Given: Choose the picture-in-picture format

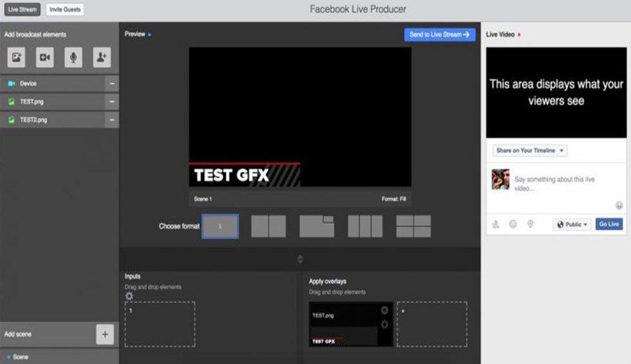Looking at the screenshot, I should click(x=316, y=226).
